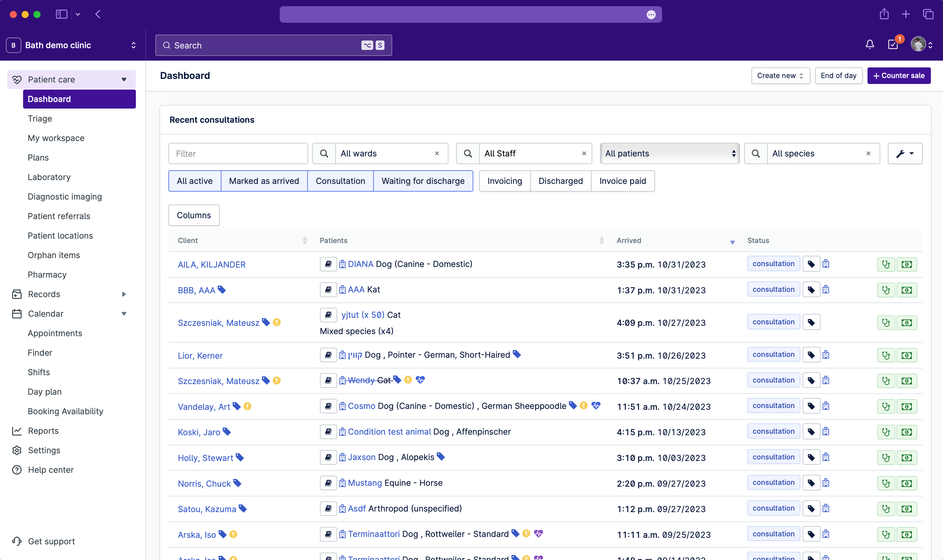Open the wrench table settings menu
943x560 pixels.
(905, 153)
